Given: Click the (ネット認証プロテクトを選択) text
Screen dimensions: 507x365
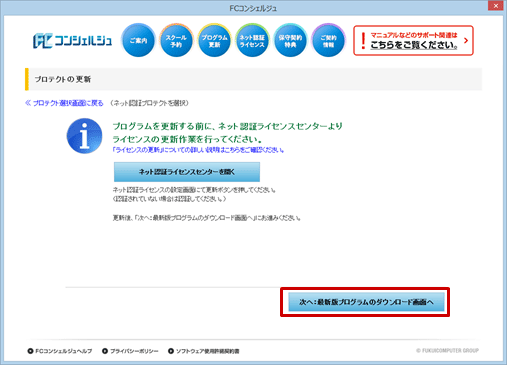Looking at the screenshot, I should pos(149,103).
